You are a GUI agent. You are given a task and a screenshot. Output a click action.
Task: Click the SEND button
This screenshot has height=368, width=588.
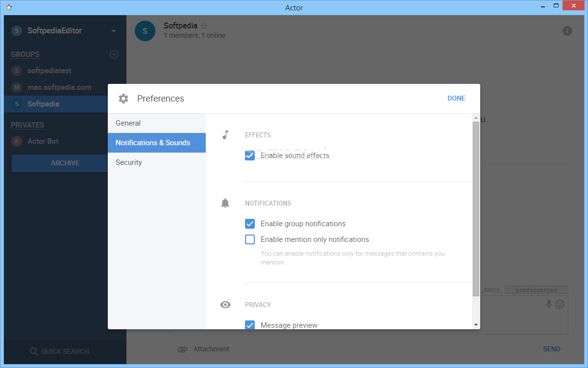click(x=552, y=349)
